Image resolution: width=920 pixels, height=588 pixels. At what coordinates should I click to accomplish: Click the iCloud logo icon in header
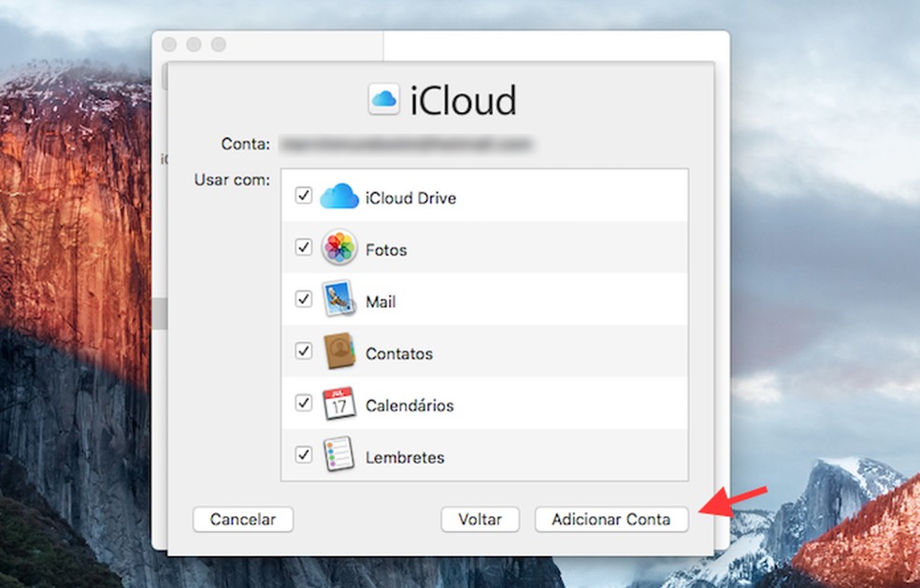pos(383,98)
